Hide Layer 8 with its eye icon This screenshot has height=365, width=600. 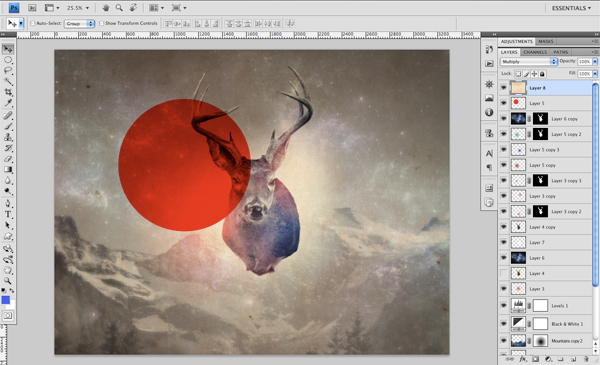[x=504, y=88]
